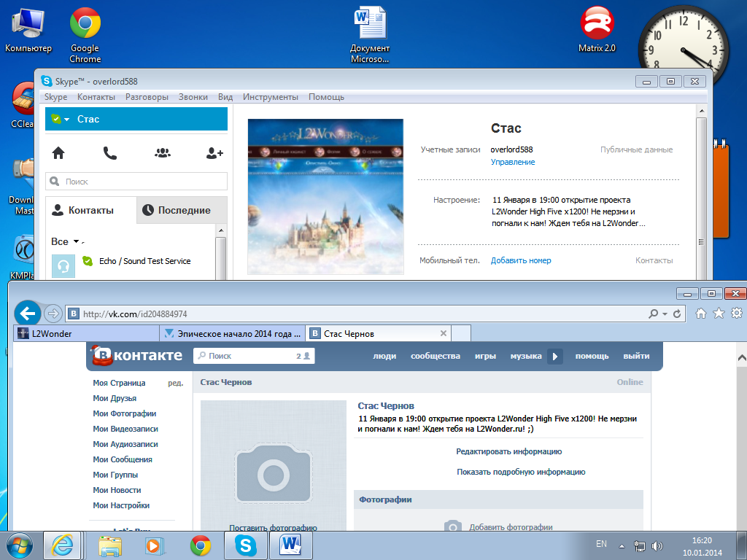Click ред. edit link in VK sidebar

[175, 383]
